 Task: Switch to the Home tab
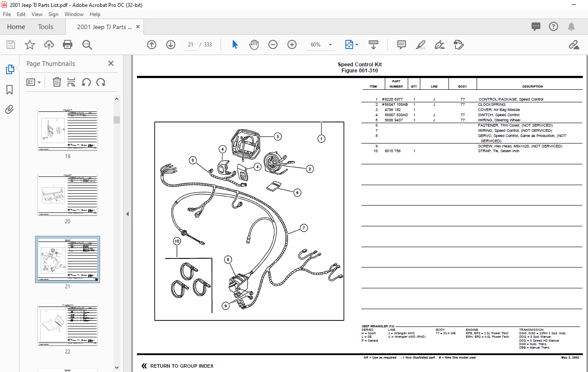point(16,27)
